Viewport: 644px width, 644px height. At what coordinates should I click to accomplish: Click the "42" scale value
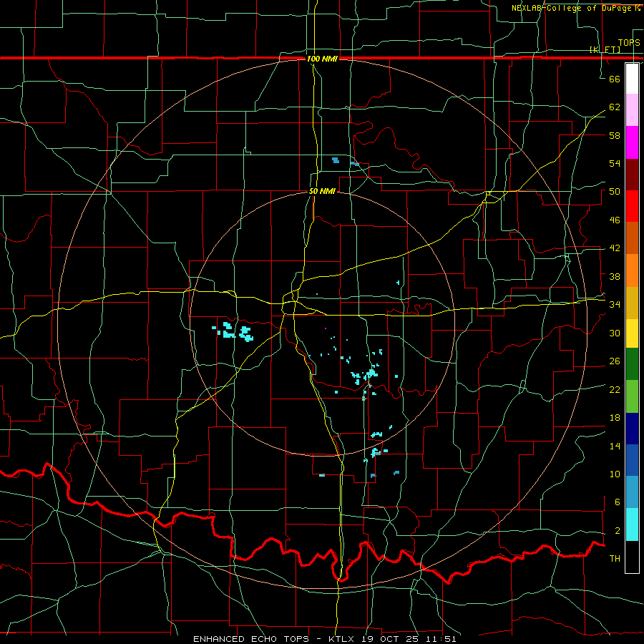coord(615,248)
